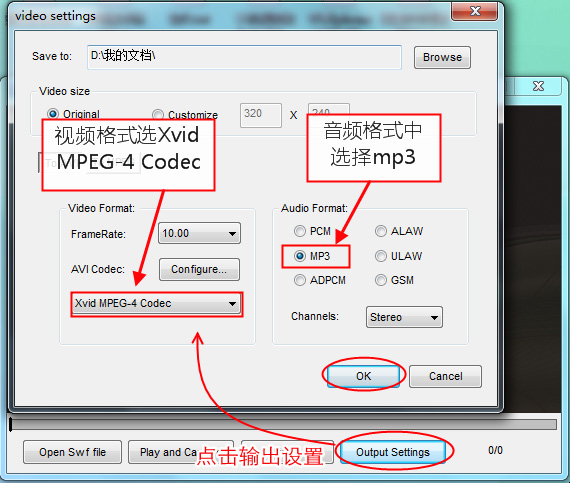Open the Channels Stereo dropdown

[x=404, y=317]
